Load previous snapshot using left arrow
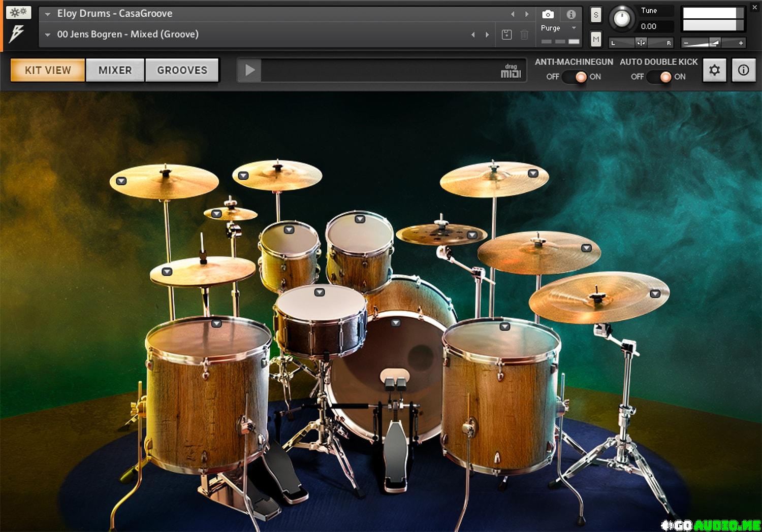The width and height of the screenshot is (762, 532). 473,35
